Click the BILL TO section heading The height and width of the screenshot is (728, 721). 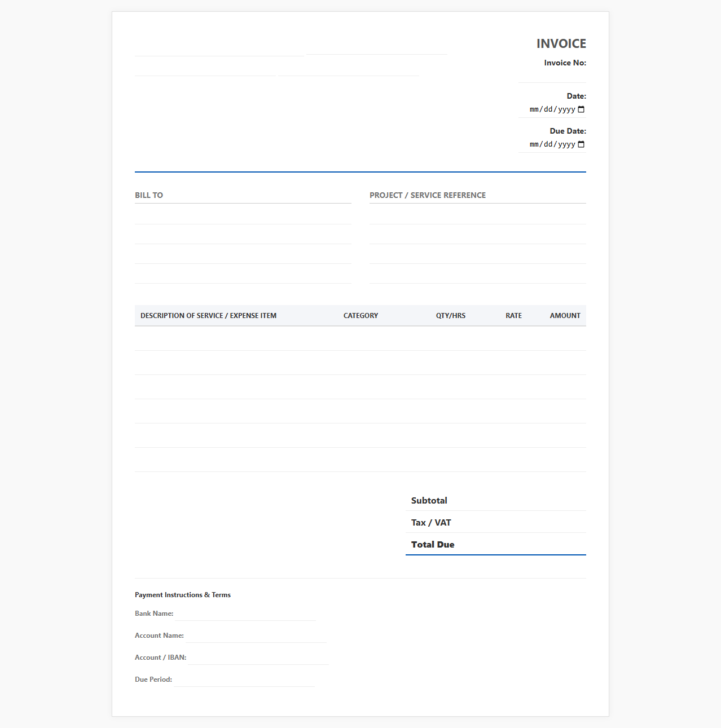pyautogui.click(x=149, y=195)
